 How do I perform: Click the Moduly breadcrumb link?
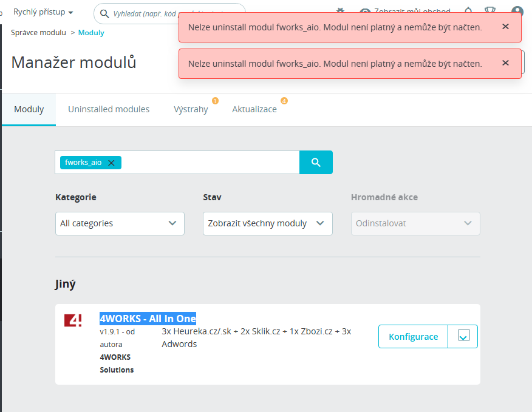pos(91,33)
